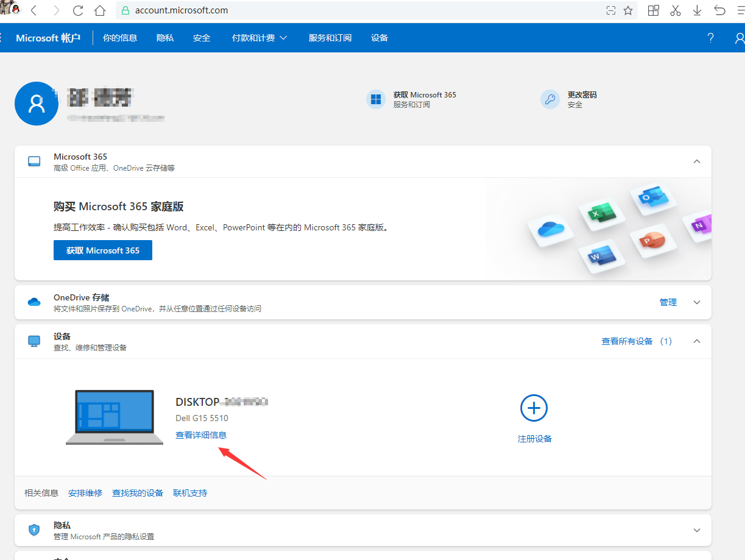Open the app launcher dots icon
The height and width of the screenshot is (560, 745).
[2, 38]
